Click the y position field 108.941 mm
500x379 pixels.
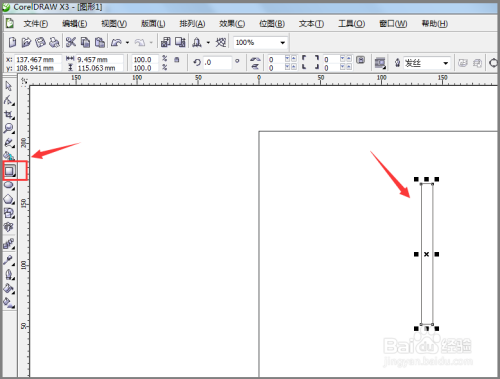tap(38, 68)
